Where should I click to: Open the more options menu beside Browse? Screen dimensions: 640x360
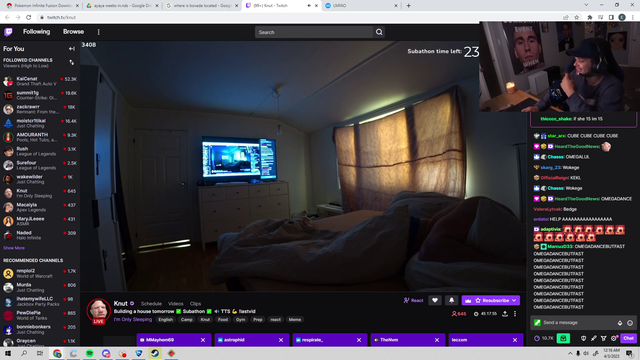pos(98,32)
